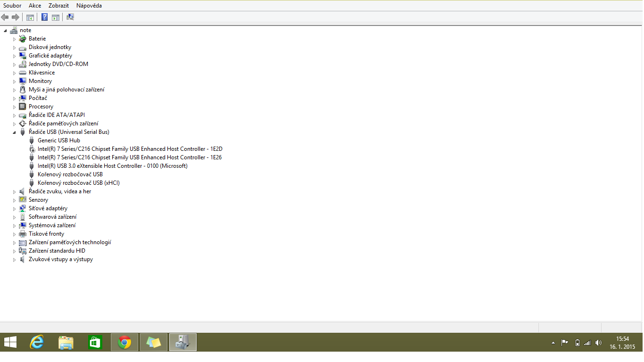644x362 pixels.
Task: Open the Windows Store taskbar icon
Action: 95,342
